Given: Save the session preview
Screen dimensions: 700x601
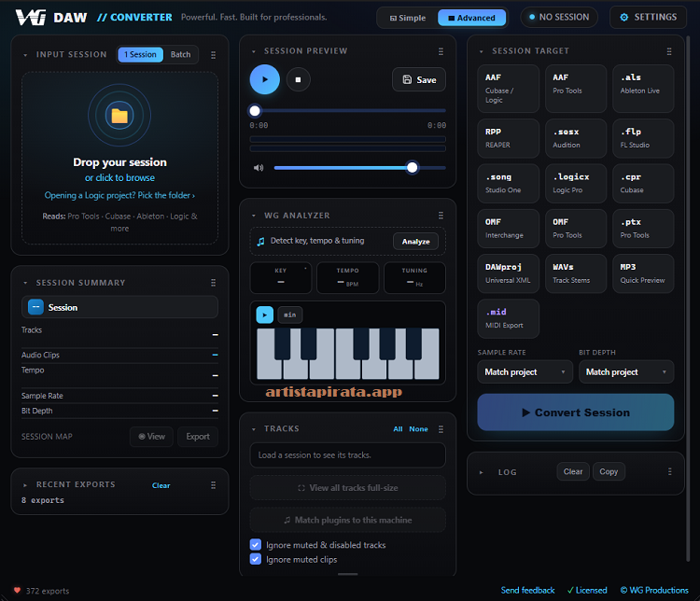Looking at the screenshot, I should (x=419, y=79).
